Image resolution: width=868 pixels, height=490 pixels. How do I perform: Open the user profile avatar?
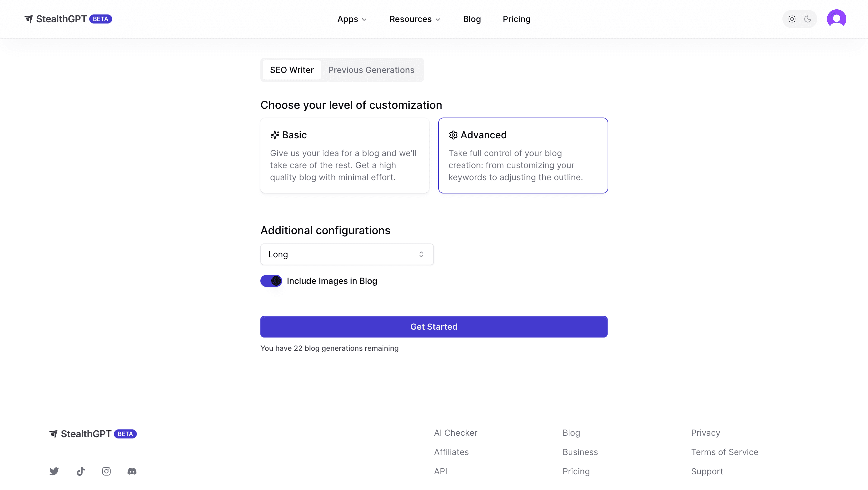click(836, 19)
